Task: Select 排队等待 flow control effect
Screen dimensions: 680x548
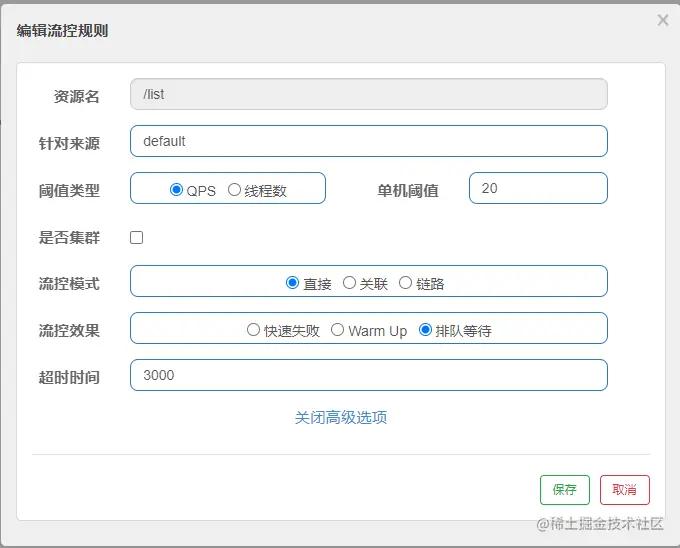Action: tap(425, 329)
